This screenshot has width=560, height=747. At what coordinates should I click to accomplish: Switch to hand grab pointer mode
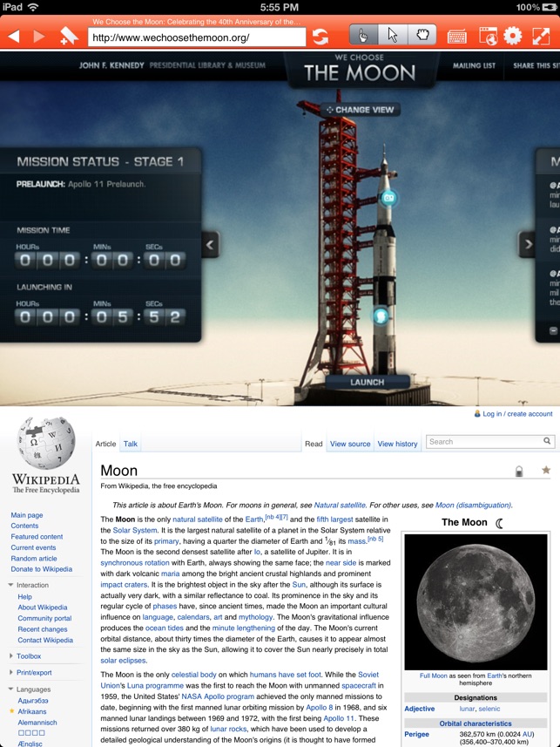[x=422, y=35]
